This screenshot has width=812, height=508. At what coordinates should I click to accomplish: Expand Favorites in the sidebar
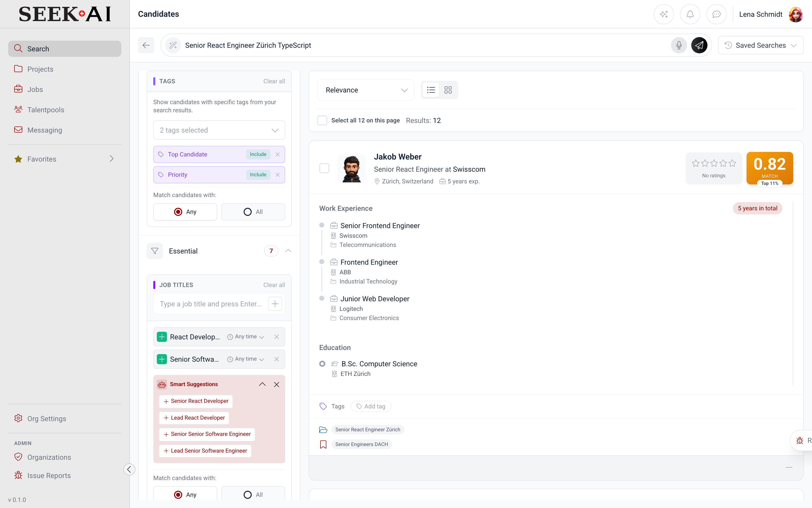pyautogui.click(x=64, y=159)
